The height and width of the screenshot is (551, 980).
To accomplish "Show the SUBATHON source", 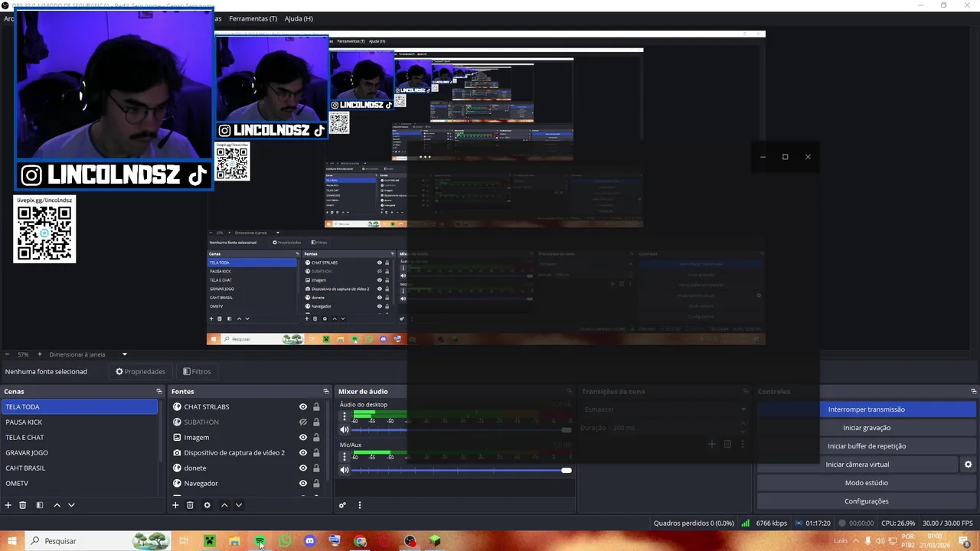I will click(303, 422).
